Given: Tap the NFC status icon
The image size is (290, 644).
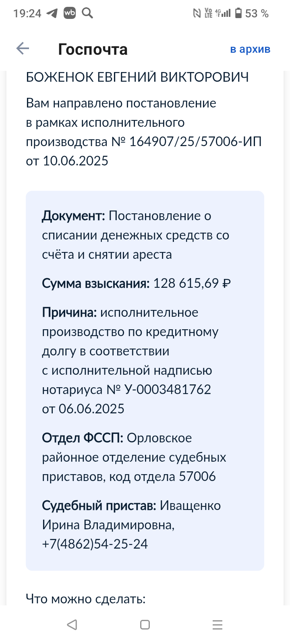Looking at the screenshot, I should coord(197,13).
